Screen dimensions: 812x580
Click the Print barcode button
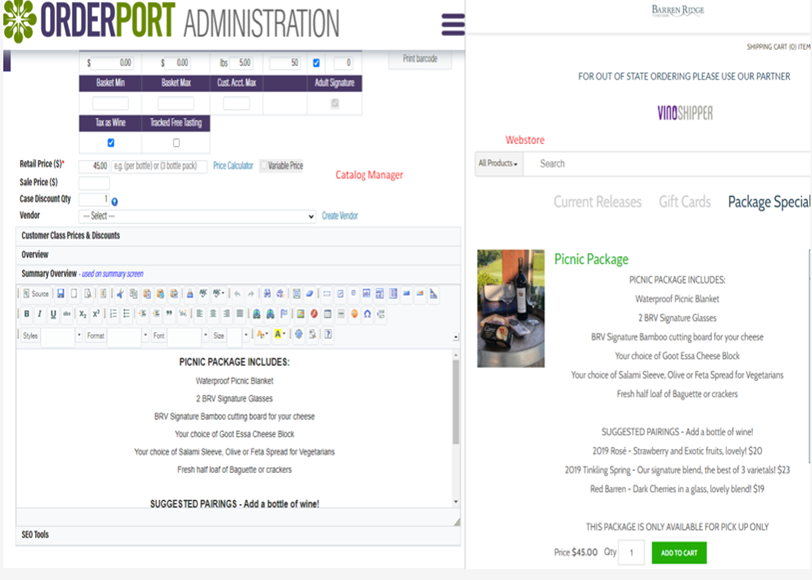click(x=420, y=59)
